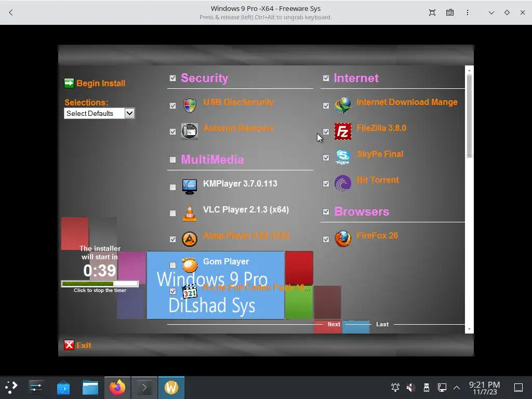Image resolution: width=532 pixels, height=399 pixels.
Task: Click the Security category heading
Action: point(204,78)
